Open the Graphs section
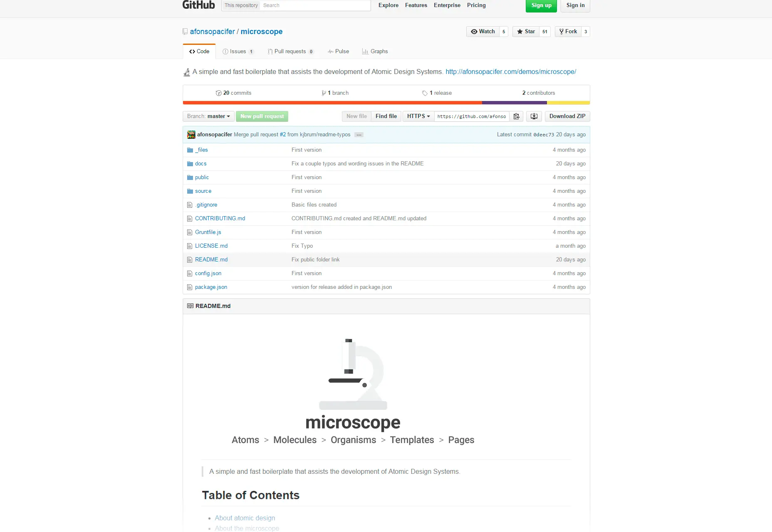This screenshot has width=772, height=532. (x=375, y=51)
